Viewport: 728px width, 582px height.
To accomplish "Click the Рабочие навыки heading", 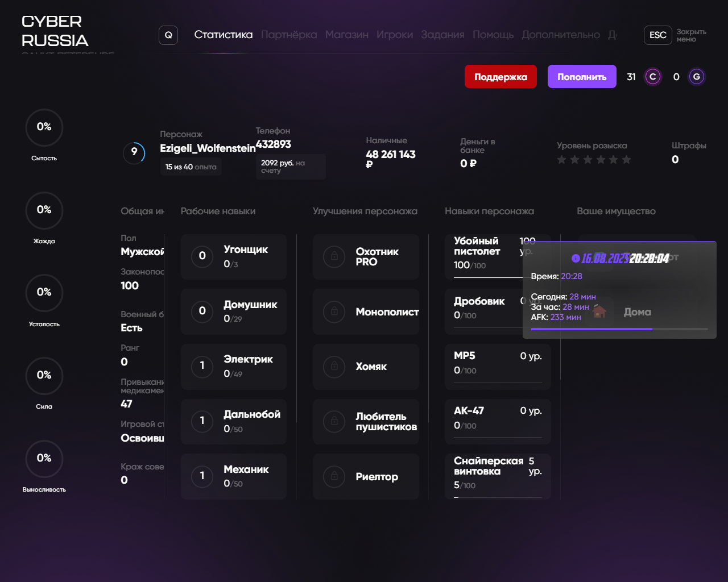I will pyautogui.click(x=218, y=211).
